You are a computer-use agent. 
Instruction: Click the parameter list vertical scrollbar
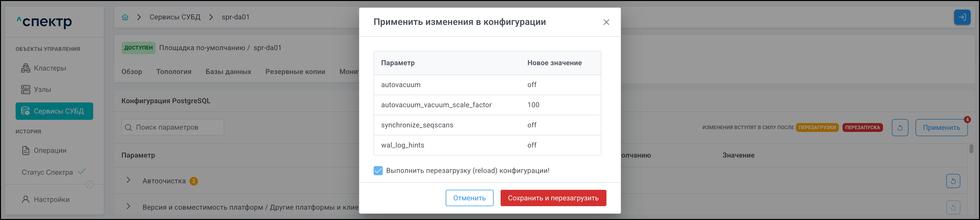pyautogui.click(x=971, y=149)
